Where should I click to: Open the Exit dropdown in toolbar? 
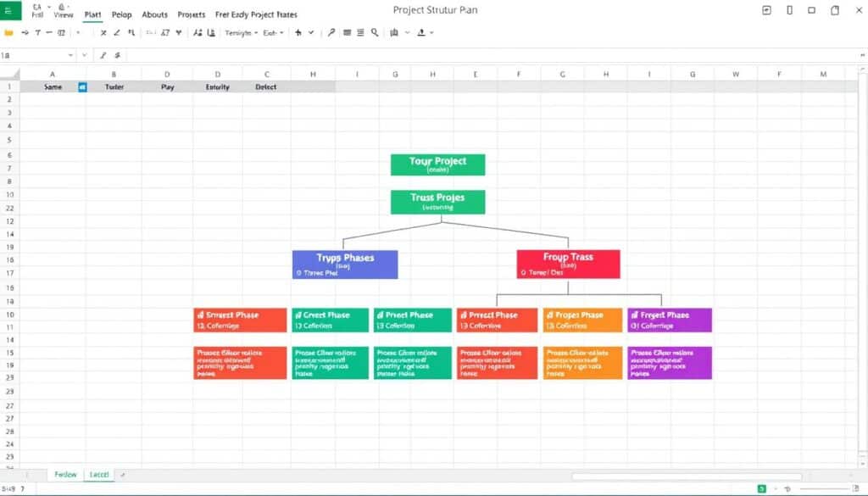(273, 33)
